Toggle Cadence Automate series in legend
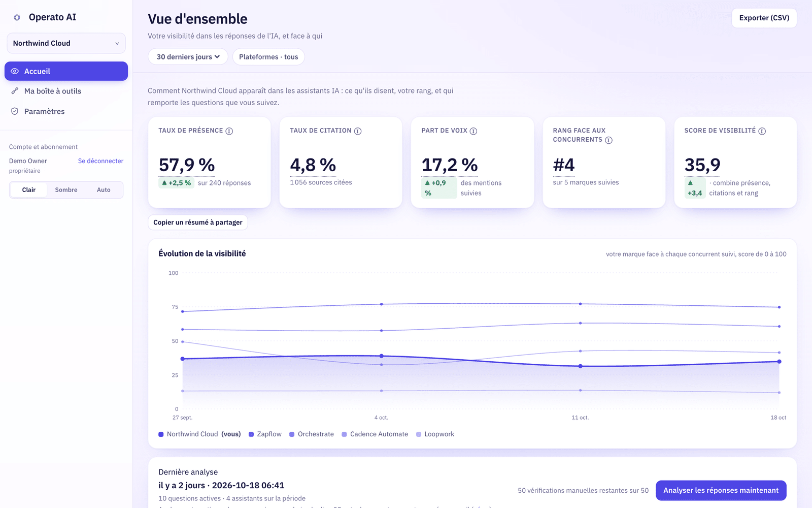The width and height of the screenshot is (812, 508). (x=375, y=434)
